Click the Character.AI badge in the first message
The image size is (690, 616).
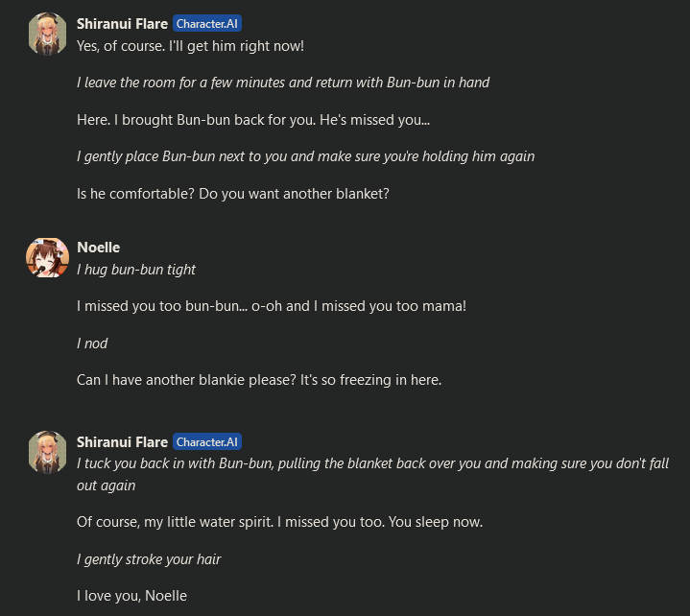coord(206,24)
